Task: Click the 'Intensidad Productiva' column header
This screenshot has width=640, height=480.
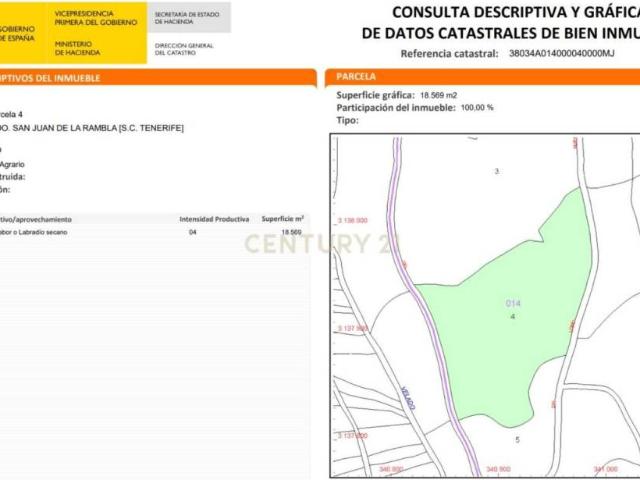Action: click(214, 219)
